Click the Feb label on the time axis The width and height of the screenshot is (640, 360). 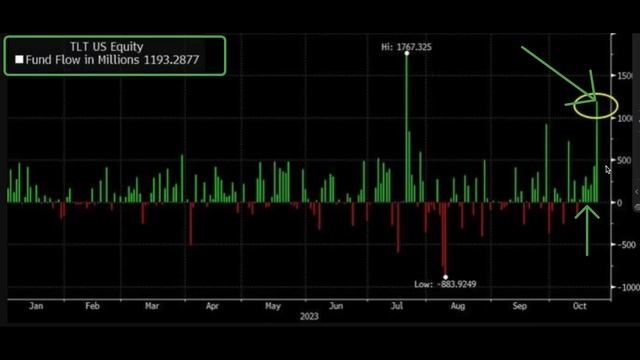[x=92, y=306]
